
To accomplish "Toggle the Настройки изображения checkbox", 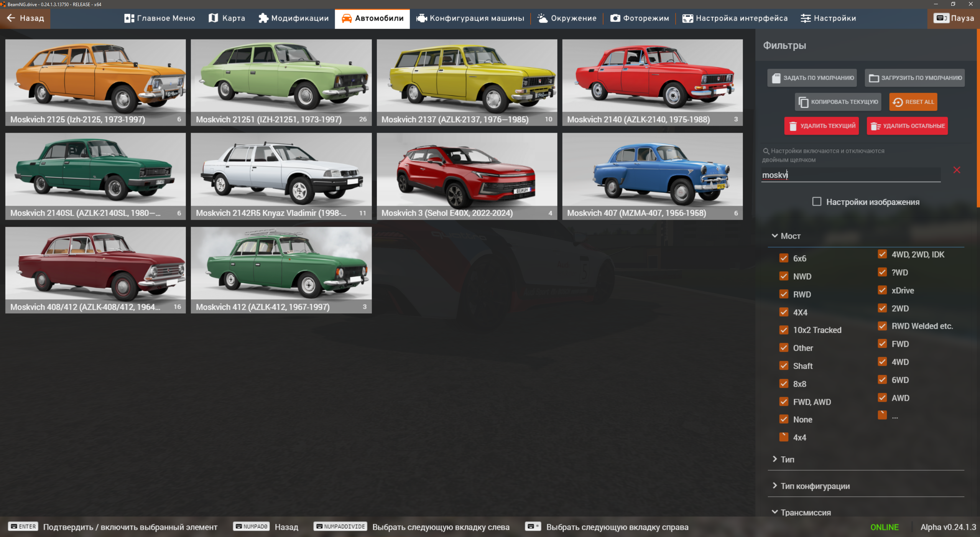I will [x=817, y=202].
